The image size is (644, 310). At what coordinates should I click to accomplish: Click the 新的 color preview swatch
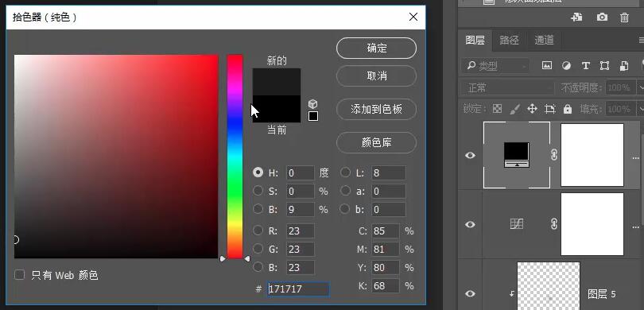pyautogui.click(x=277, y=82)
